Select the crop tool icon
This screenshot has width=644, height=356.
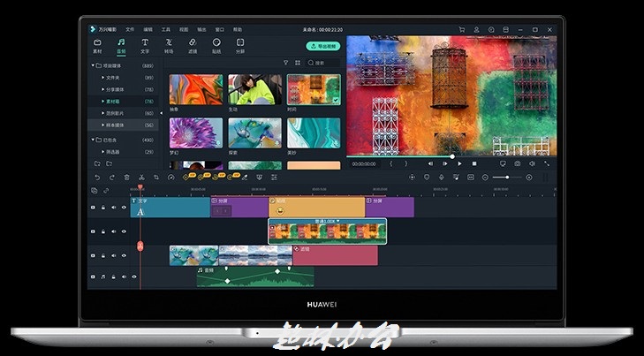156,178
